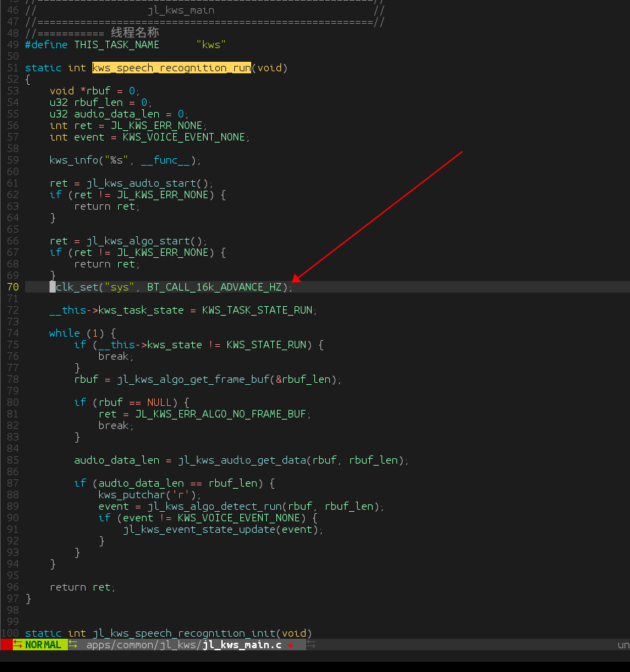Click the "kws" string literal on line 49
The image size is (630, 672).
pyautogui.click(x=211, y=45)
